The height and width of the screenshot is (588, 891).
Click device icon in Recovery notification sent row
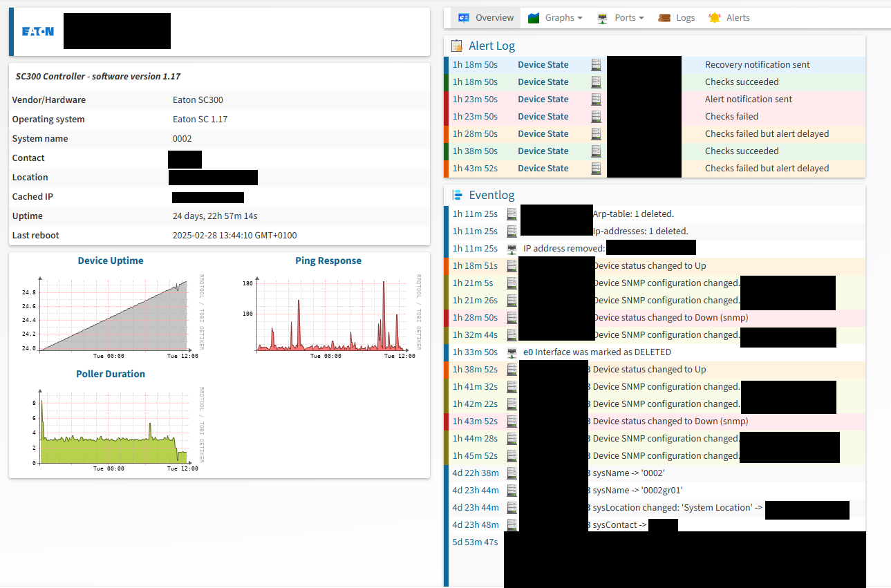pos(596,65)
